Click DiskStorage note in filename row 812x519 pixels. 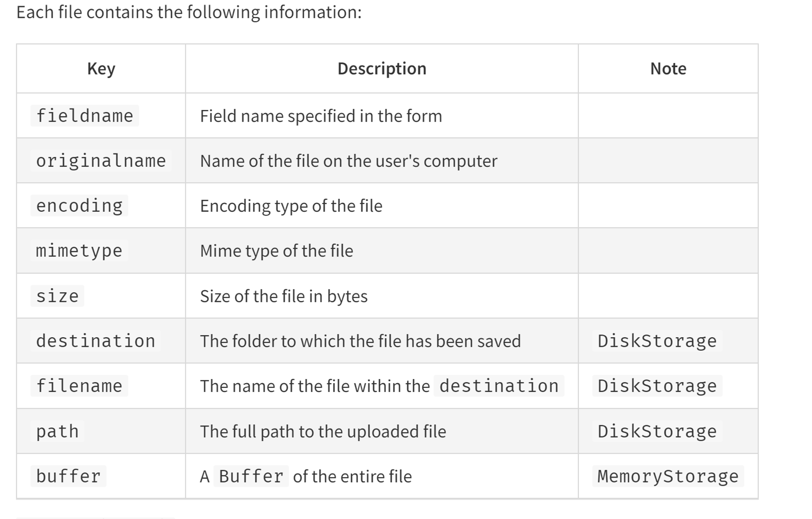[657, 386]
